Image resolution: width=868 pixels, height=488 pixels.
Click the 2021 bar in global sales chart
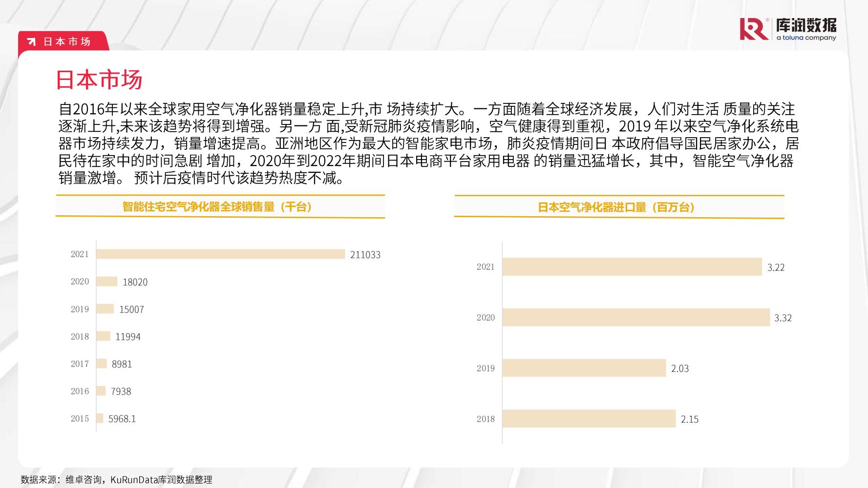click(221, 254)
